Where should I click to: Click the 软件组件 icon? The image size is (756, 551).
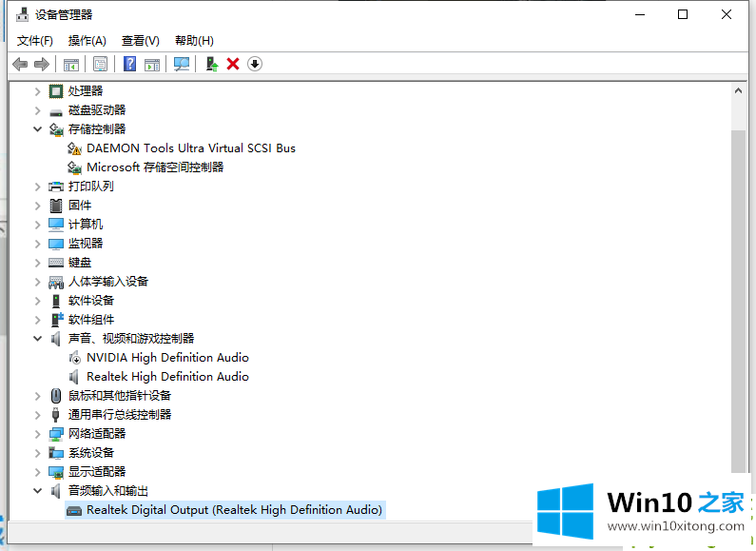tap(57, 320)
